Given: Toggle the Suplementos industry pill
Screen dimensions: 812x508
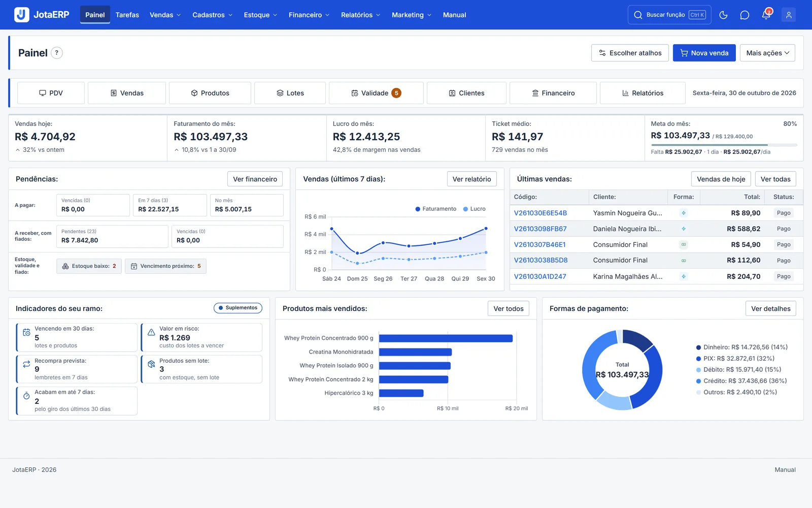Looking at the screenshot, I should 238,308.
